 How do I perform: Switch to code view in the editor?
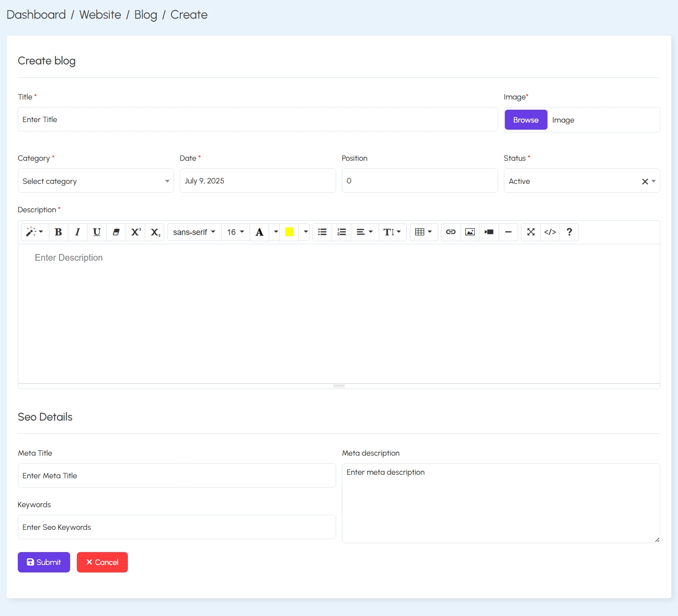click(x=550, y=232)
